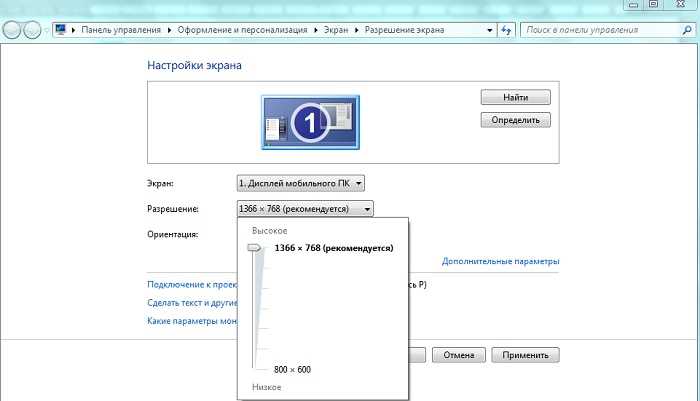Click the resolution slider thumb
This screenshot has width=700, height=401.
pos(254,248)
